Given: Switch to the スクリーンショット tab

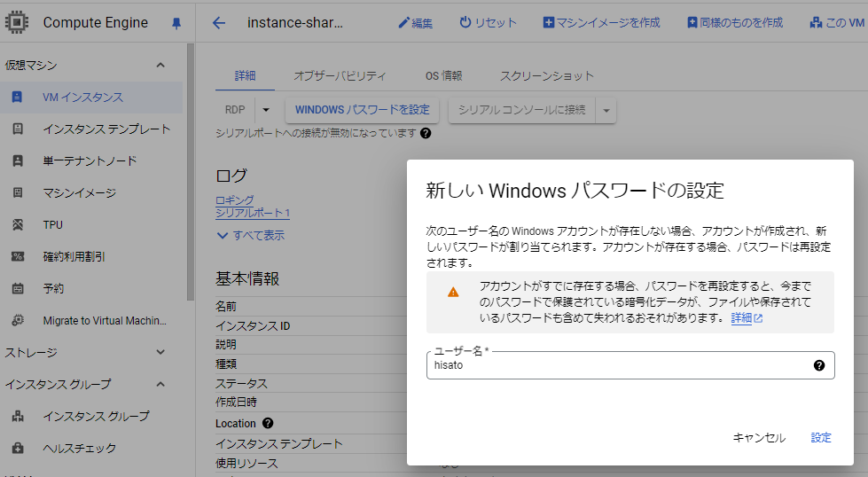Looking at the screenshot, I should [x=546, y=76].
